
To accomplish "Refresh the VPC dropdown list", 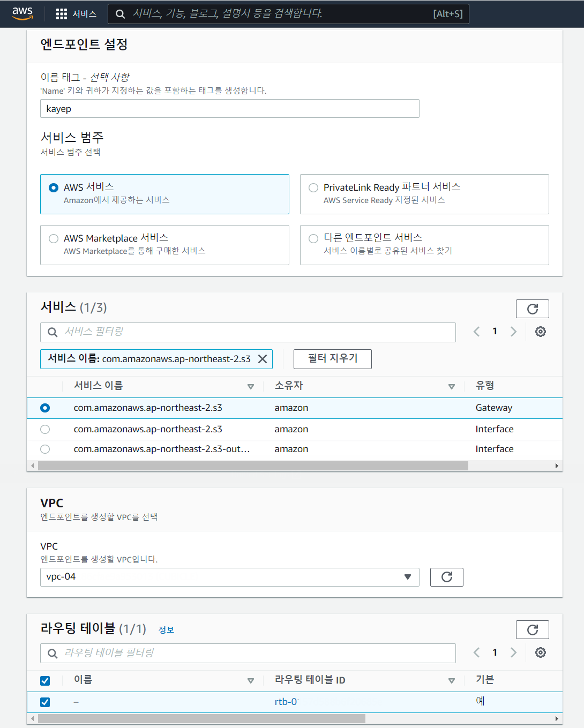I will pyautogui.click(x=446, y=577).
